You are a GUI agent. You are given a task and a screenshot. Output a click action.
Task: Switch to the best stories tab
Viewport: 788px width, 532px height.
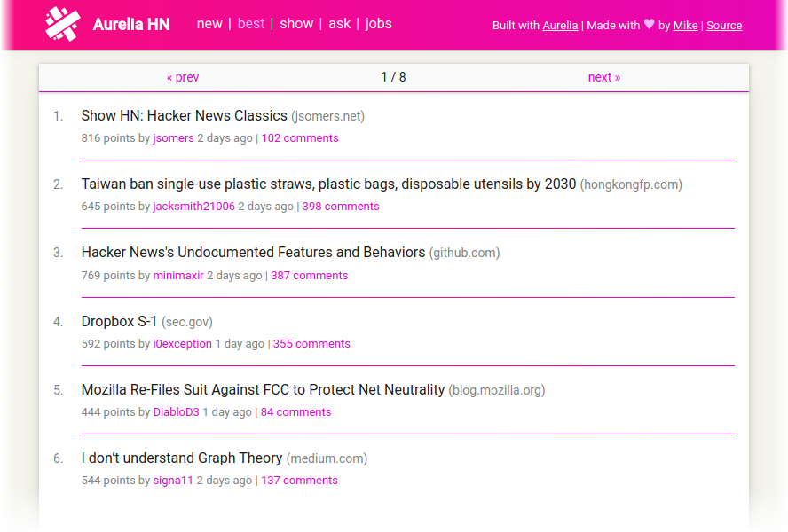pos(251,24)
